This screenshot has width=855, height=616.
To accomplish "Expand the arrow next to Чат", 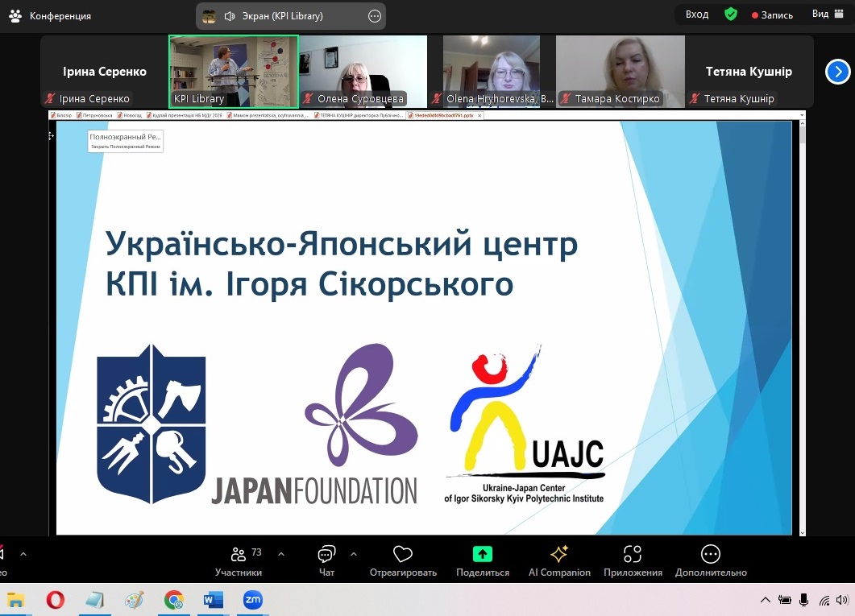I will 354,554.
